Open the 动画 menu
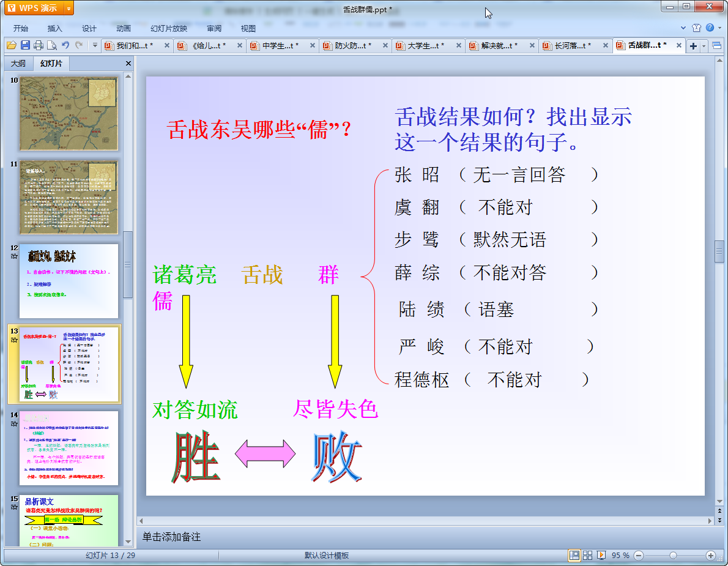The image size is (728, 566). coord(123,28)
